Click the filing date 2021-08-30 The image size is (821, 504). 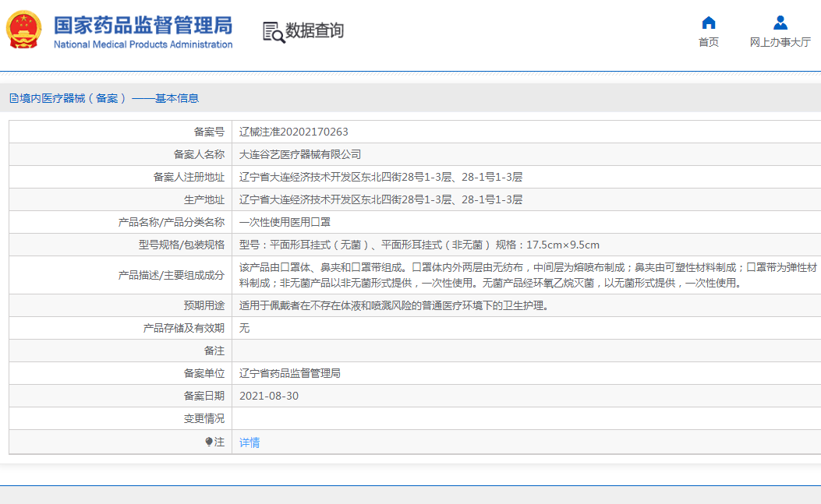click(268, 396)
